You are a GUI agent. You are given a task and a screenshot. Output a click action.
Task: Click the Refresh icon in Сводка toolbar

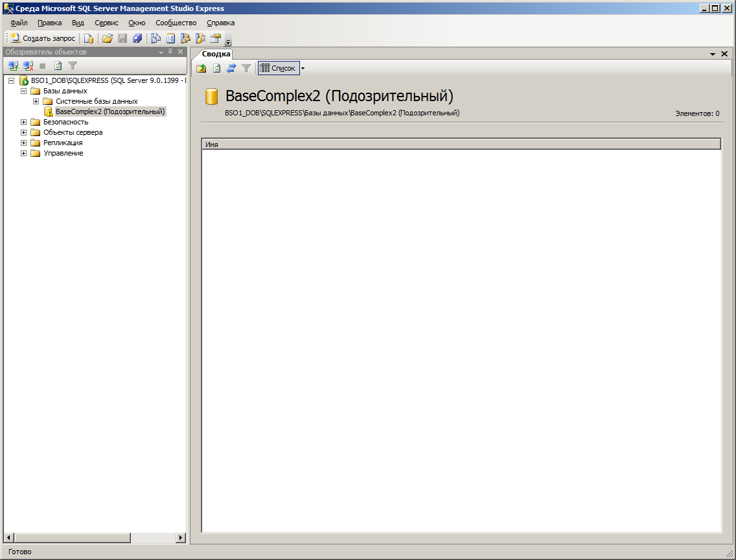tap(216, 68)
